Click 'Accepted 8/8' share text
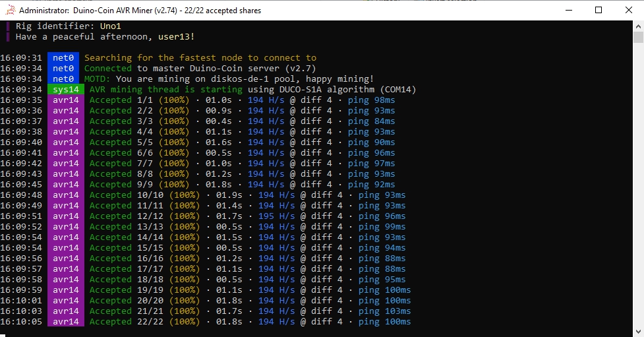This screenshot has width=644, height=337. (121, 174)
